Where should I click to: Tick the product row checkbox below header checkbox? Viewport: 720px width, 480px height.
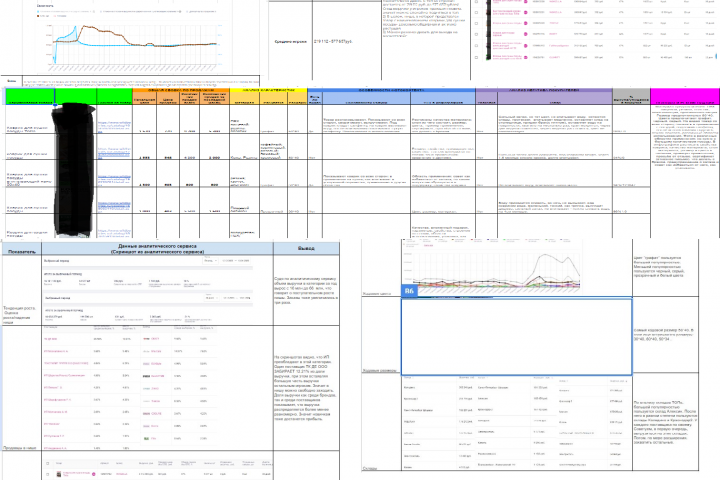48,474
